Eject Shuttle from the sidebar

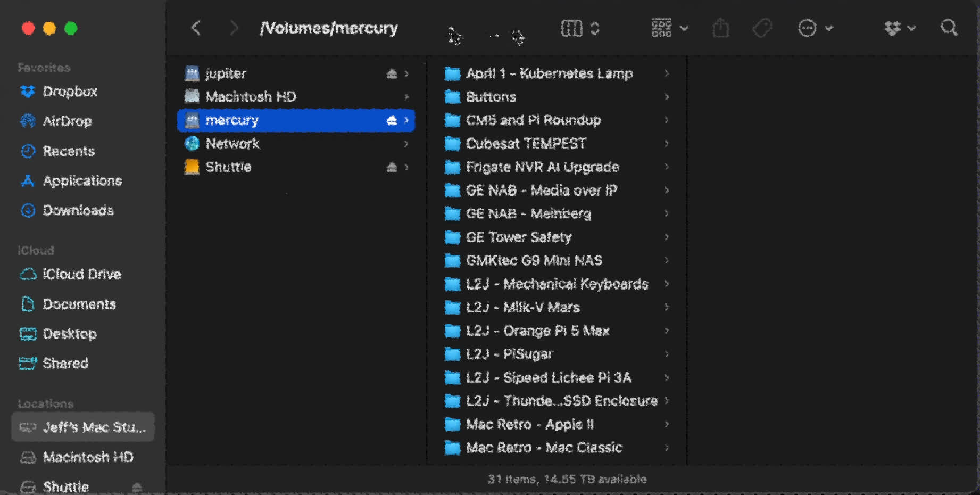pyautogui.click(x=137, y=487)
